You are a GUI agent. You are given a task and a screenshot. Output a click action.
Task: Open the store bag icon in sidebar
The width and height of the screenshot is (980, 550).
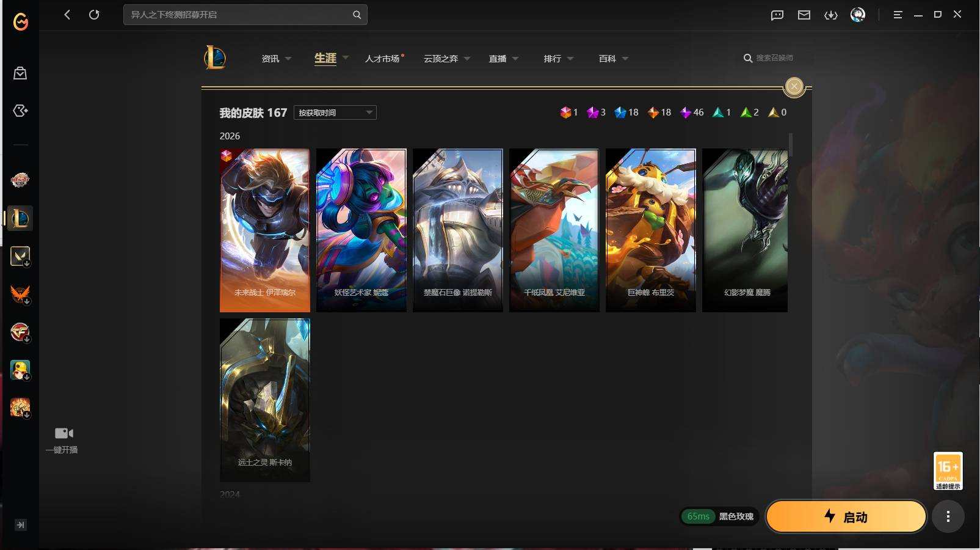20,73
